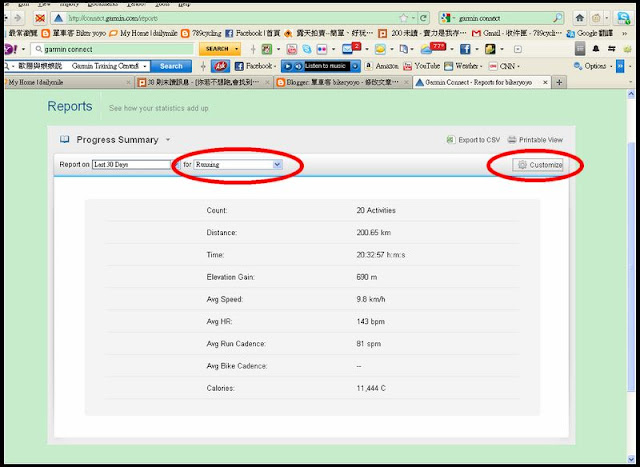The height and width of the screenshot is (467, 640).
Task: Click the Garmin triangle site icon in address bar
Action: (x=58, y=18)
